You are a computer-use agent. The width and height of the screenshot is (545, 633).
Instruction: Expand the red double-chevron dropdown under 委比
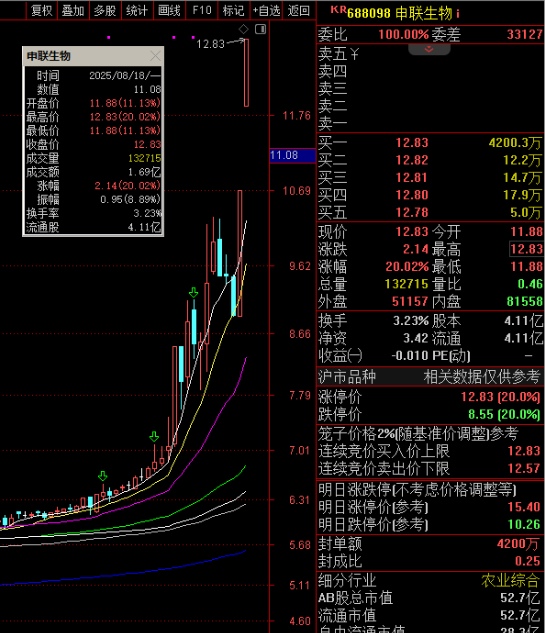click(x=429, y=49)
